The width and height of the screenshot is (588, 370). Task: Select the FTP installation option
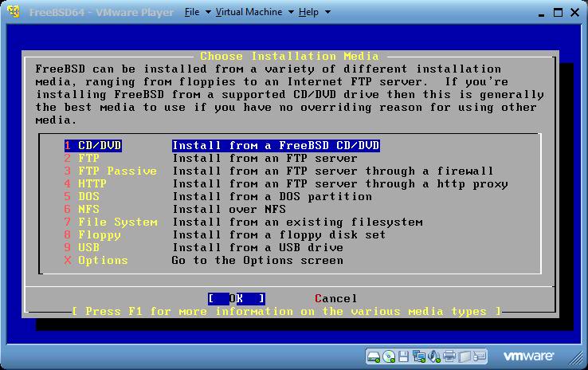coord(82,159)
